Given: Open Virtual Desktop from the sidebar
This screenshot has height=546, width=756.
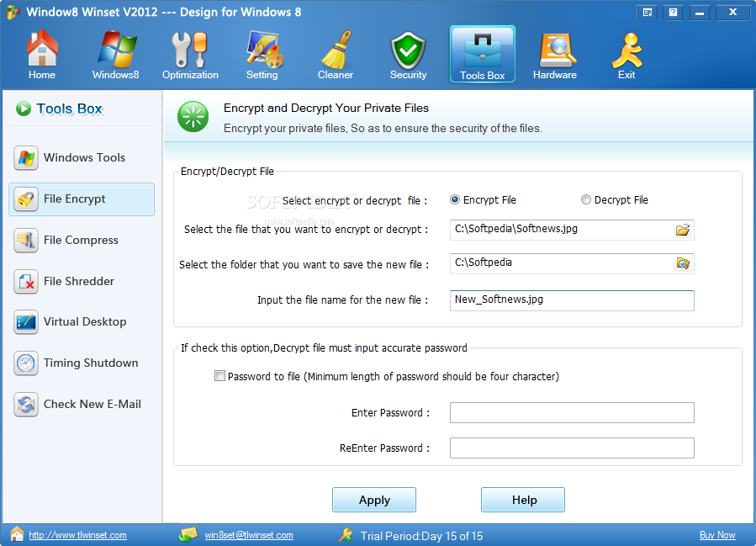Looking at the screenshot, I should pos(82,321).
